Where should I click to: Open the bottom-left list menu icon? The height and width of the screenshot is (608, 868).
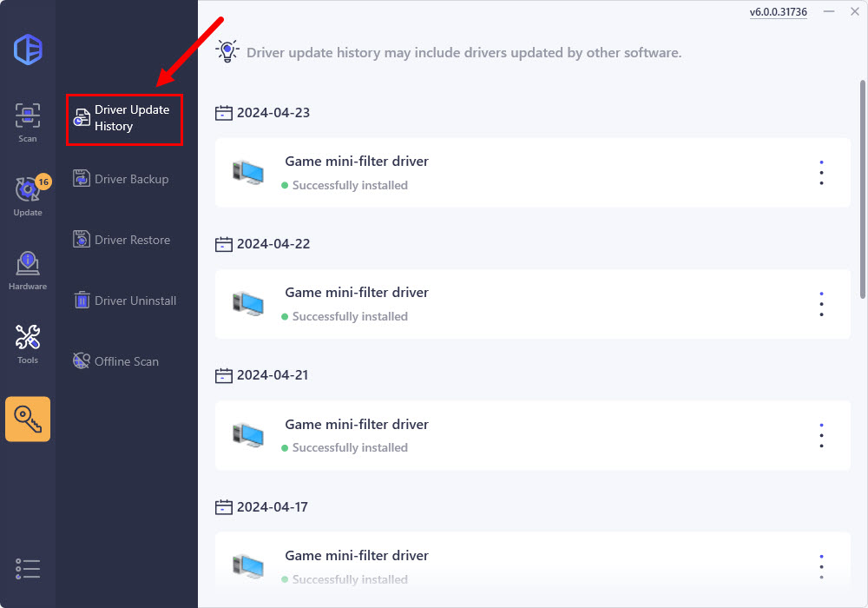[x=28, y=568]
